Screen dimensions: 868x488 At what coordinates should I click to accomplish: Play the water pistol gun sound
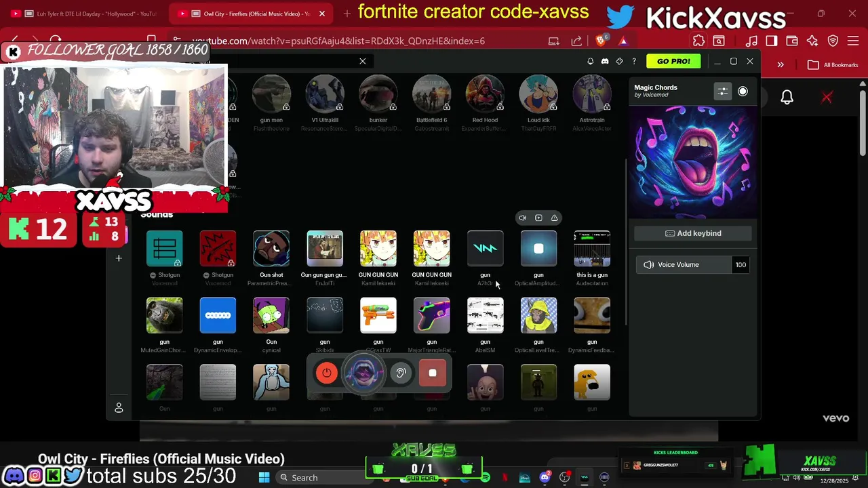pos(378,315)
